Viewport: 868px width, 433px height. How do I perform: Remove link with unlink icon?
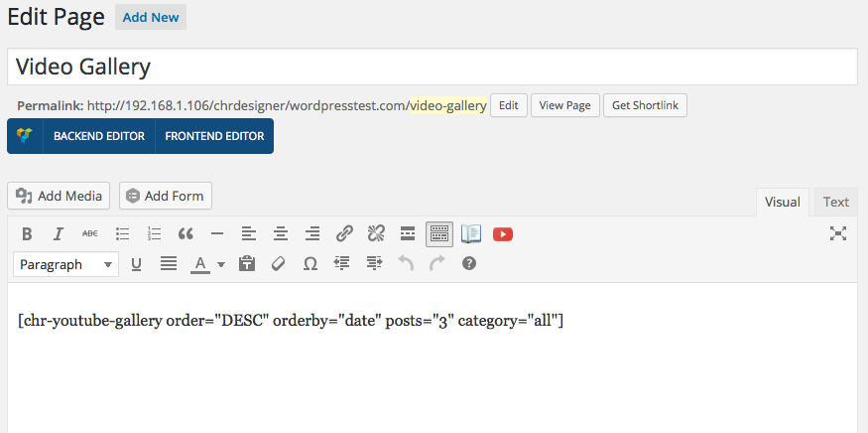point(376,234)
